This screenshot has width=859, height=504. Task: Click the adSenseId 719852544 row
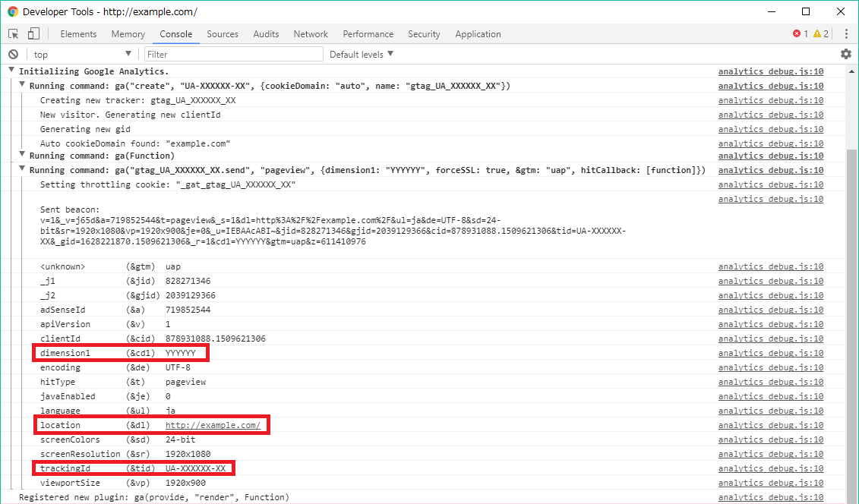coord(125,310)
